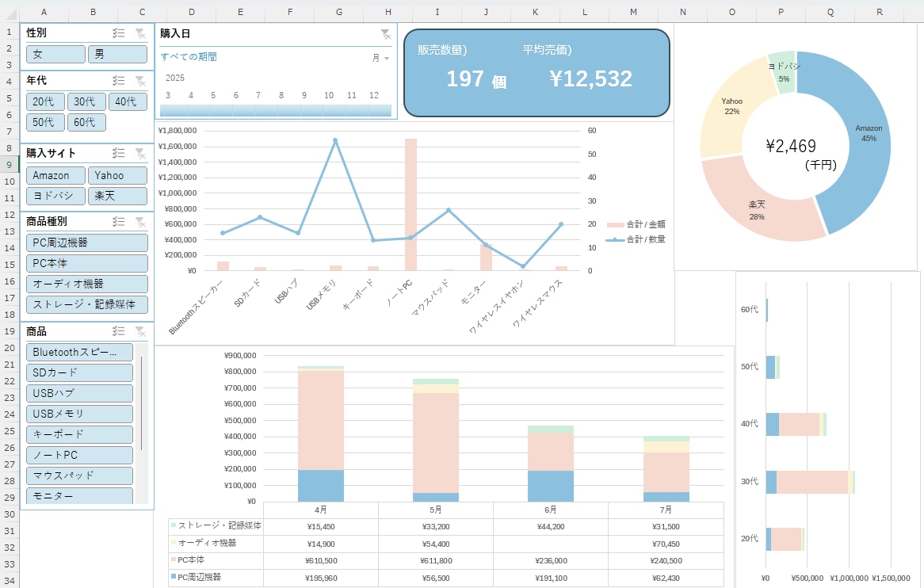The width and height of the screenshot is (924, 588).
Task: Clear the filter on the 商品 slicer
Action: pyautogui.click(x=140, y=332)
